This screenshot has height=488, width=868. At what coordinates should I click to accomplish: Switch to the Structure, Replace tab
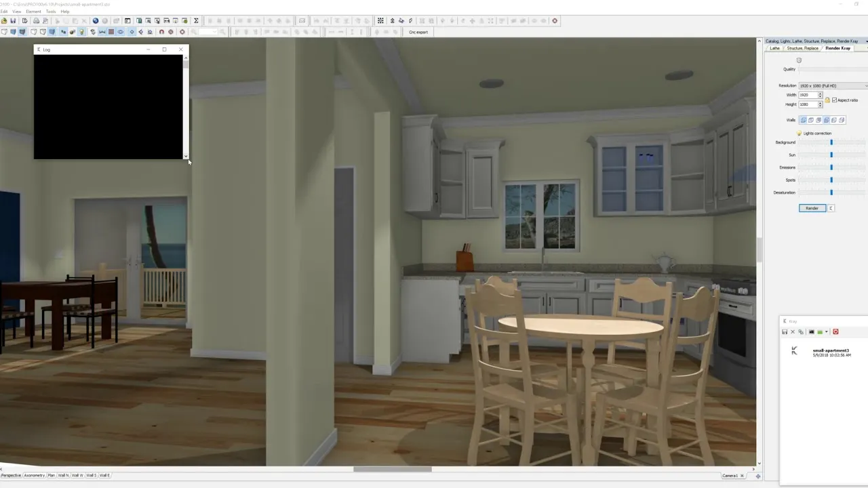(x=802, y=48)
